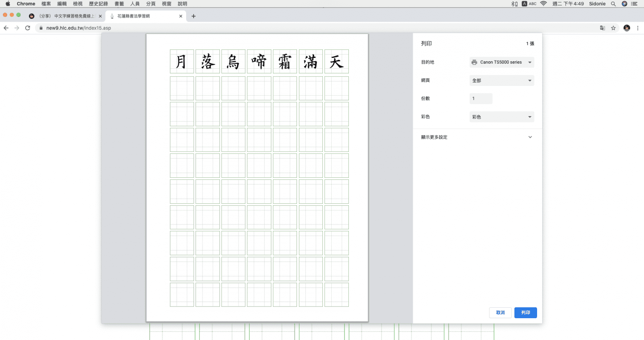Open the 分頁 Tab menu
Viewport: 644px width, 340px height.
click(151, 4)
